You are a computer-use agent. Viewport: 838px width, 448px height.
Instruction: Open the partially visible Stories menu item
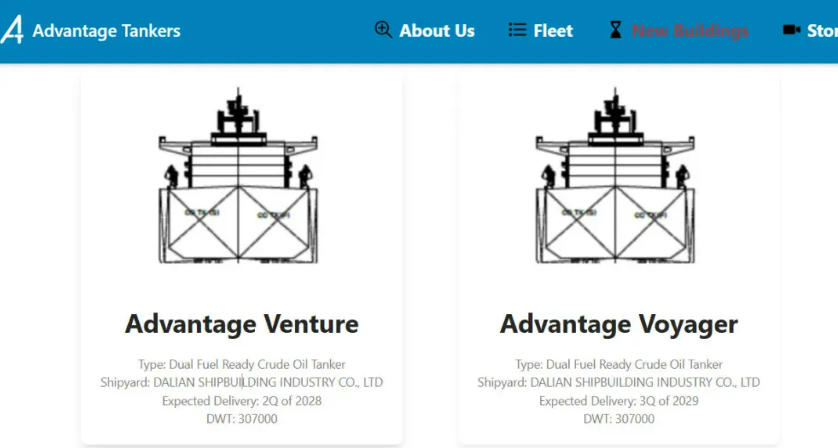822,31
